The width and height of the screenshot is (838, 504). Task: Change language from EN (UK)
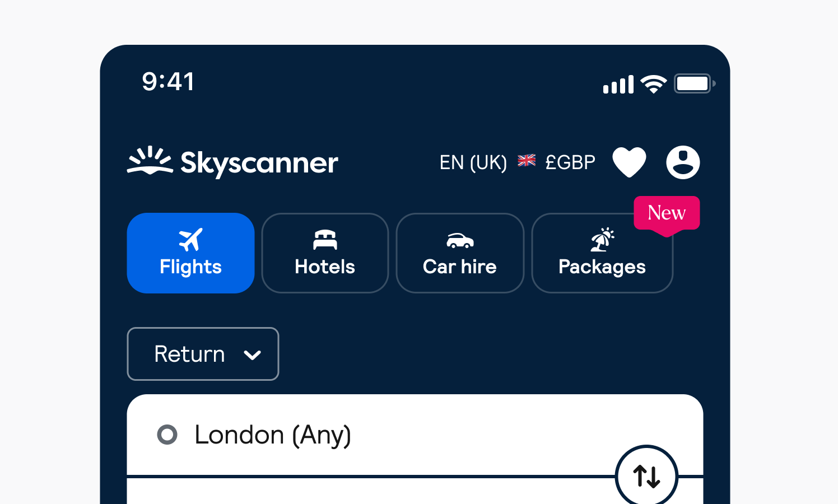[473, 162]
